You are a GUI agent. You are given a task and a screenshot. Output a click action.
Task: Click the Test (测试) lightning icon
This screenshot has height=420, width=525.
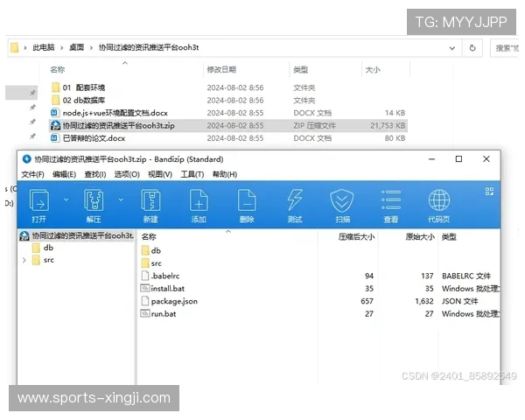295,200
